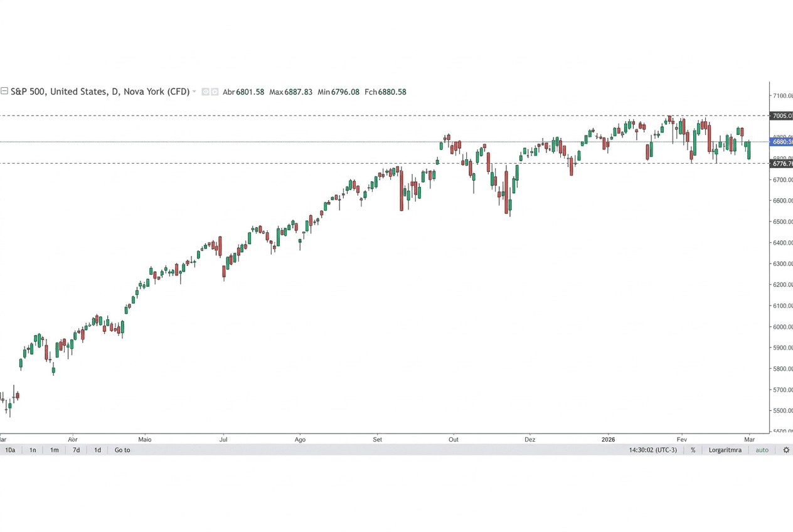
Task: Click second small icon after symbol title
Action: [215, 92]
